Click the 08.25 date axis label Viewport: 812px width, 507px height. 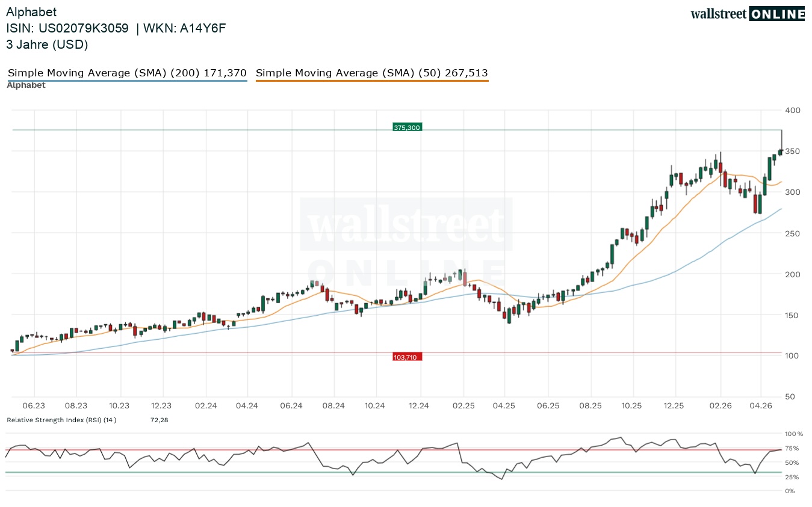[x=591, y=406]
